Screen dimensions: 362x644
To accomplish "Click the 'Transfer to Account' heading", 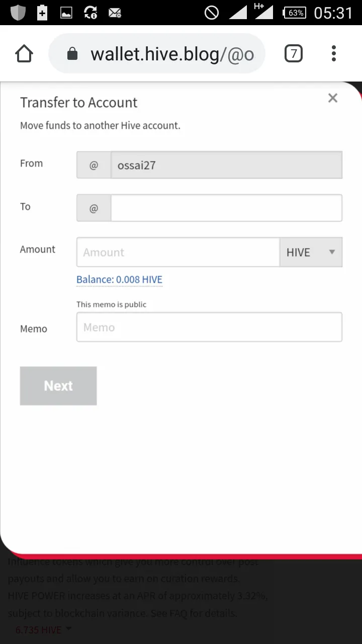I will [78, 103].
